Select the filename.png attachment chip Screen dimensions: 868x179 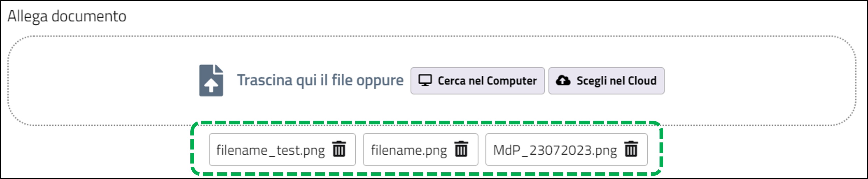(421, 150)
